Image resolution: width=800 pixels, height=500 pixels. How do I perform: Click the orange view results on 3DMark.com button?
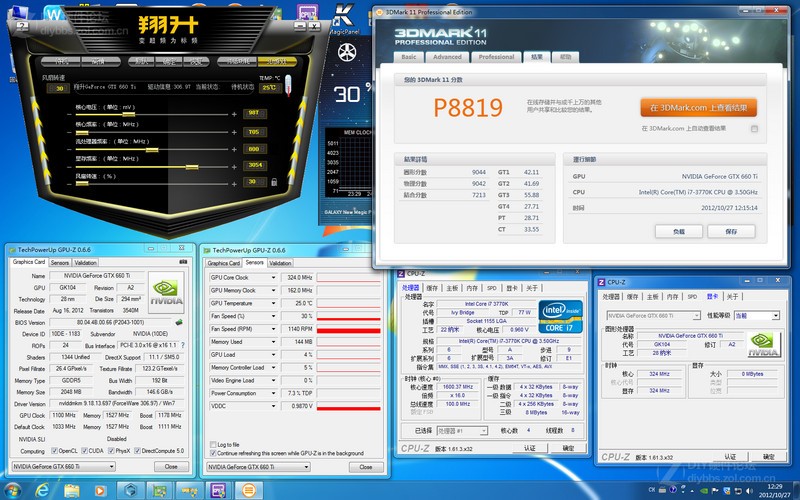[x=698, y=108]
